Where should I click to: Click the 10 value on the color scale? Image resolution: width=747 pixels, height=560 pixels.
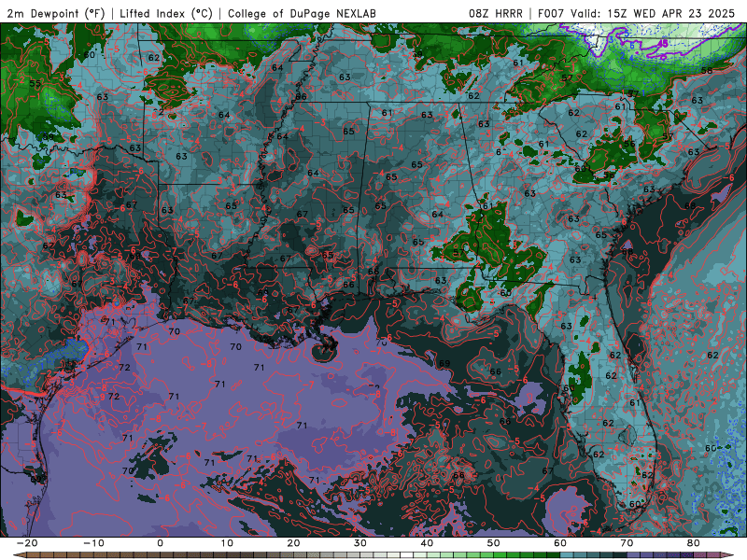click(227, 543)
